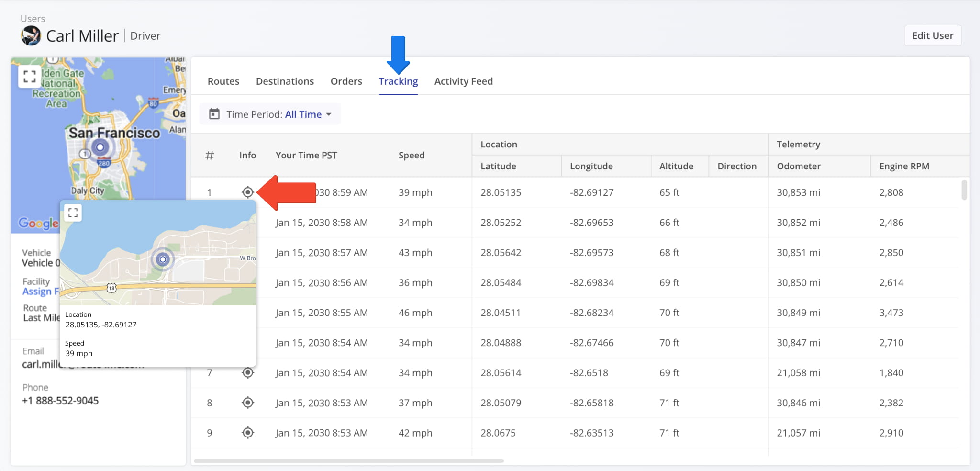Screen dimensions: 980x471
Task: Click the calendar icon beside Time Period
Action: pyautogui.click(x=214, y=114)
